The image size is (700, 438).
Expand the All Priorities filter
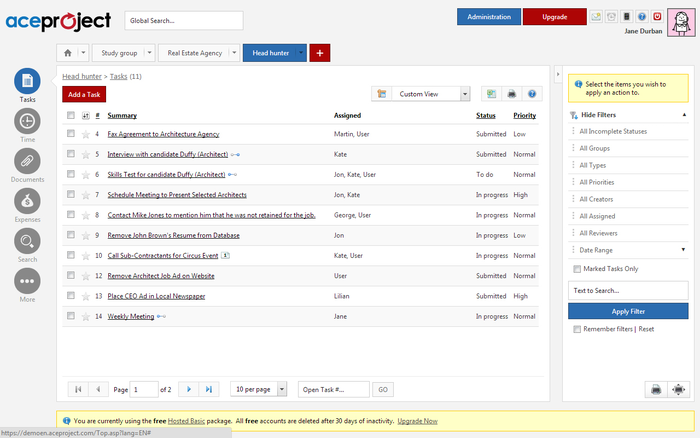600,183
